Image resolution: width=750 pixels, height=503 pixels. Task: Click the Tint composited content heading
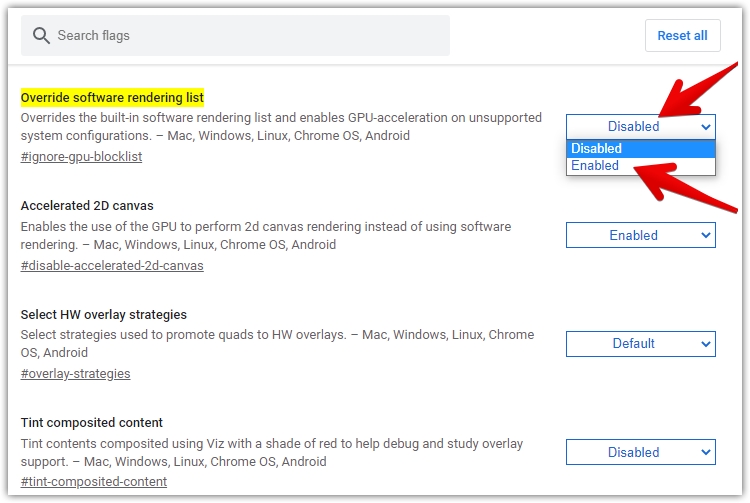coord(92,423)
